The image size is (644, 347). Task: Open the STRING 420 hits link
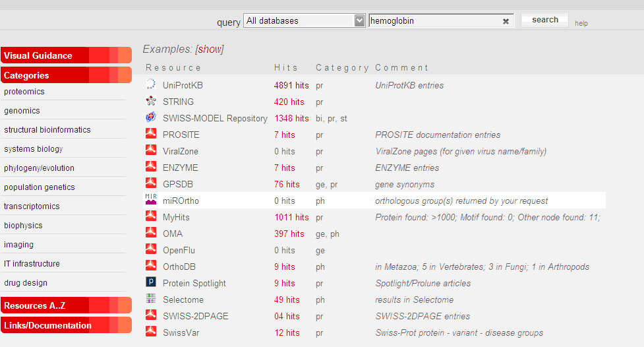(x=289, y=102)
